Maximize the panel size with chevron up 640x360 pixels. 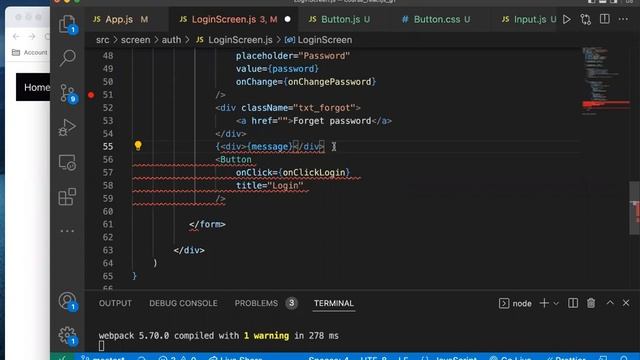[x=610, y=302]
